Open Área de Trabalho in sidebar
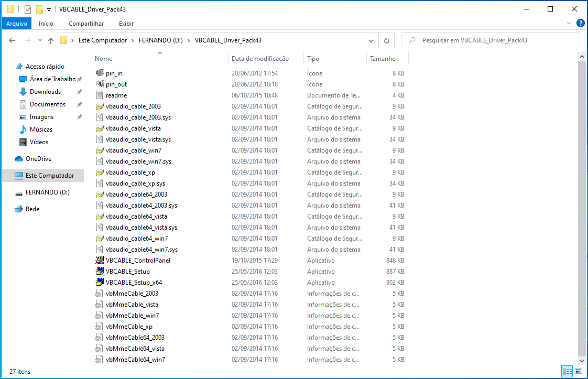The image size is (588, 379). click(52, 79)
